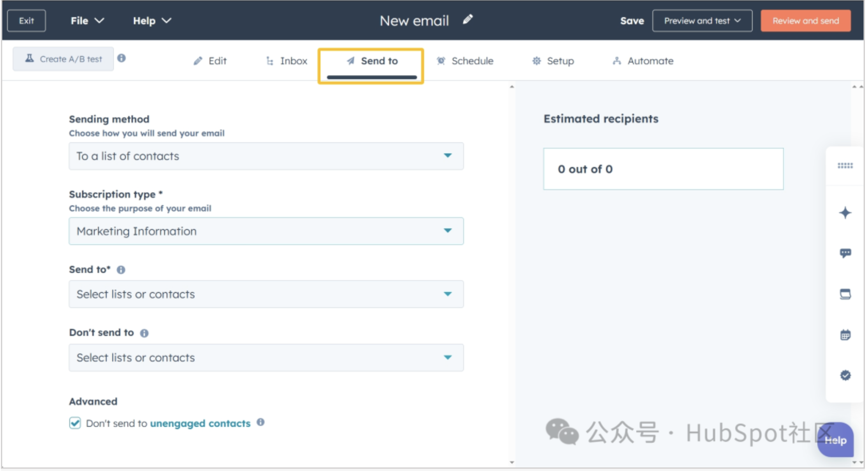The height and width of the screenshot is (471, 868).
Task: Click the Create A/B test button
Action: pyautogui.click(x=63, y=59)
